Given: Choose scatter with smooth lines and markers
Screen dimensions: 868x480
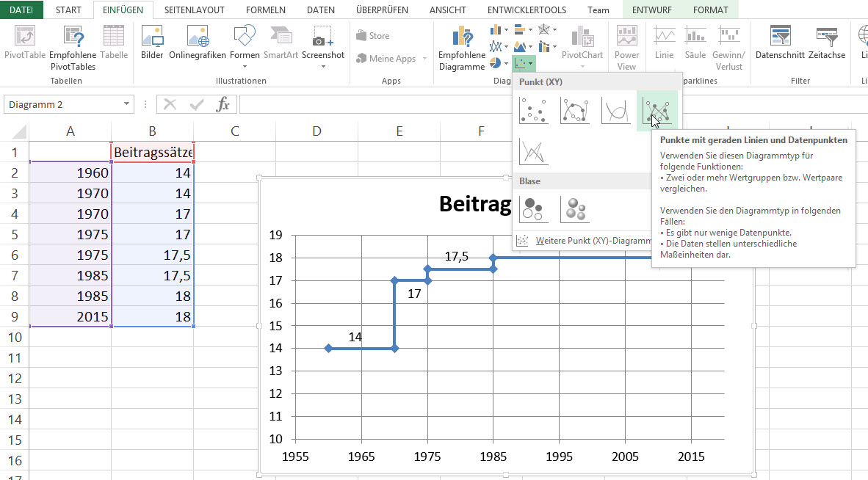Looking at the screenshot, I should point(574,111).
